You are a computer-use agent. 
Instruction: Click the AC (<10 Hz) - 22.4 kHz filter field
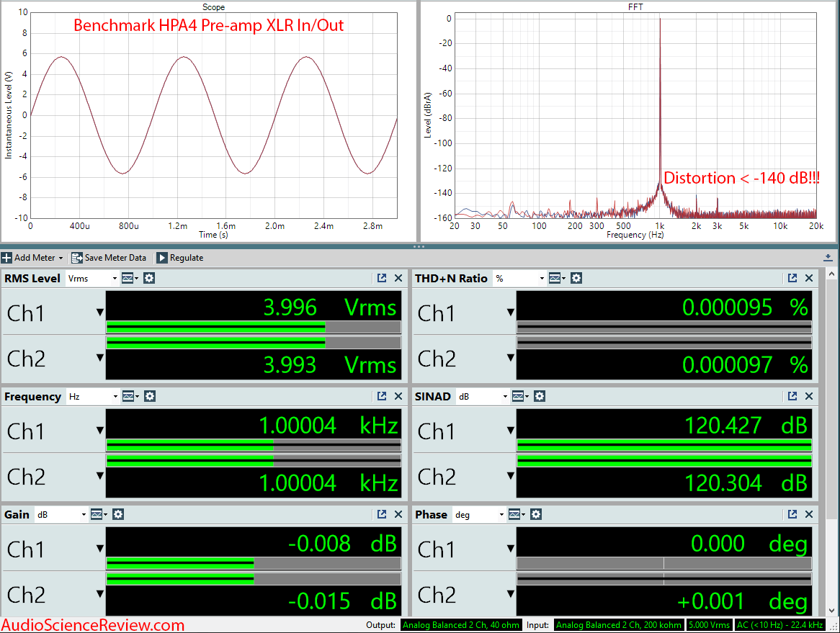tap(779, 625)
